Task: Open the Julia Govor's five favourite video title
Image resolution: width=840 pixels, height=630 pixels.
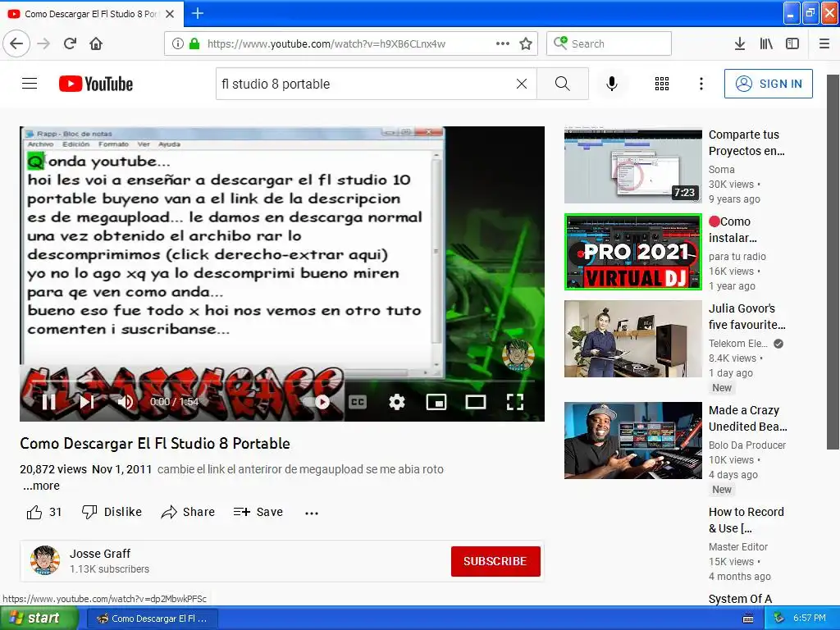Action: 746,317
